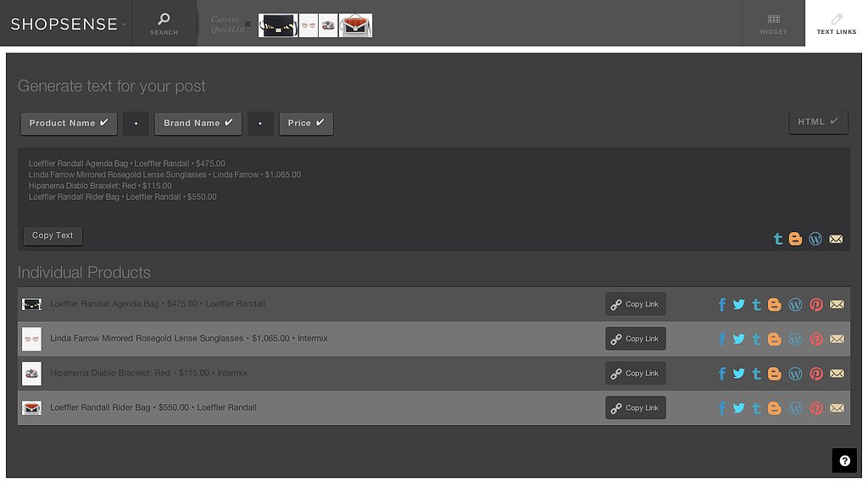The height and width of the screenshot is (482, 868).
Task: Copy link for Loeffler Randall Agenda Bag
Action: tap(636, 304)
